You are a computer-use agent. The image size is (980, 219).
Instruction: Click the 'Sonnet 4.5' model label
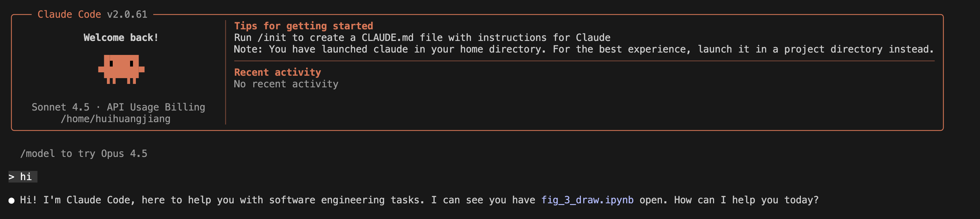(x=61, y=107)
